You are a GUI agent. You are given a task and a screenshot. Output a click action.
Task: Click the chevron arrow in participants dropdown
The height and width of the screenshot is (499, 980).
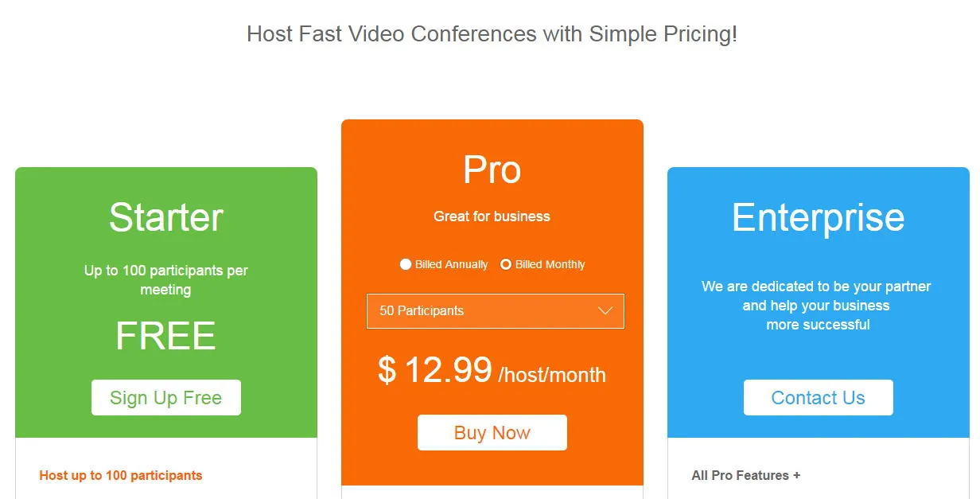[x=605, y=311]
